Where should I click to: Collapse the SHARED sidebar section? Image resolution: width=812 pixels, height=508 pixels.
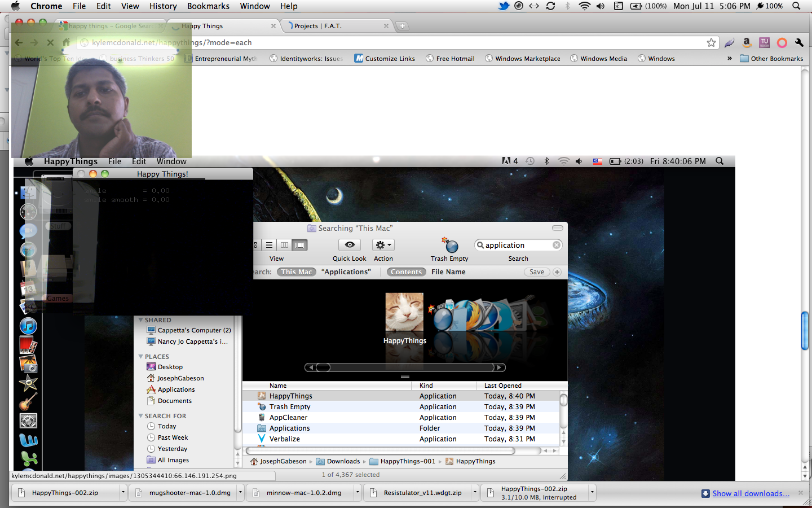(x=141, y=320)
